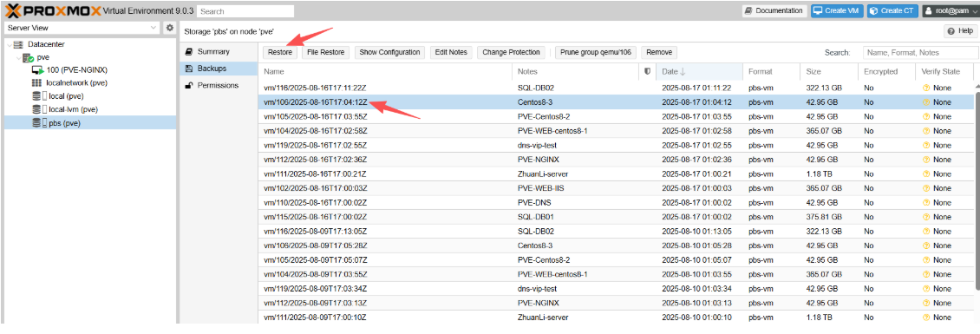Click verify state icon for vm/116/2025-08-16 row
980x334 pixels.
[925, 88]
